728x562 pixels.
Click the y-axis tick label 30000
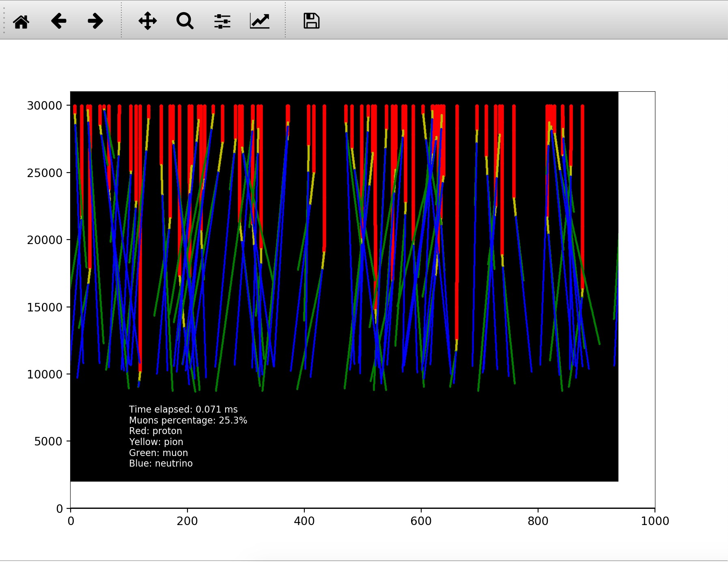pos(45,106)
